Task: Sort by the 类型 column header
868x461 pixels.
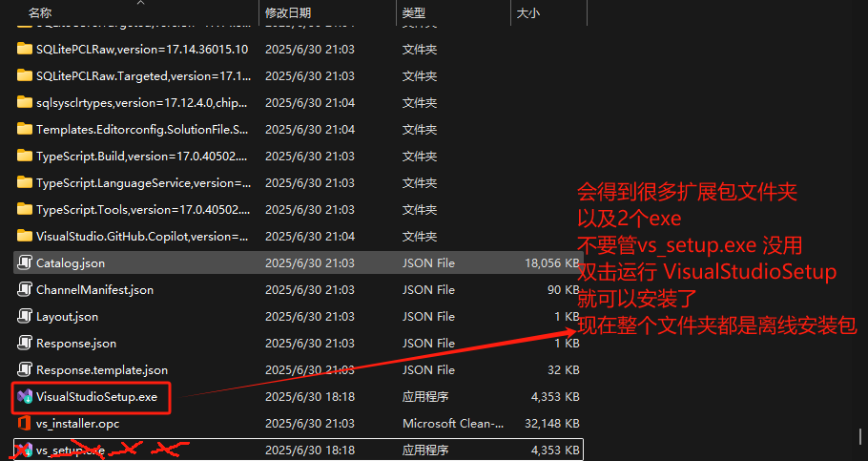Action: [x=414, y=12]
